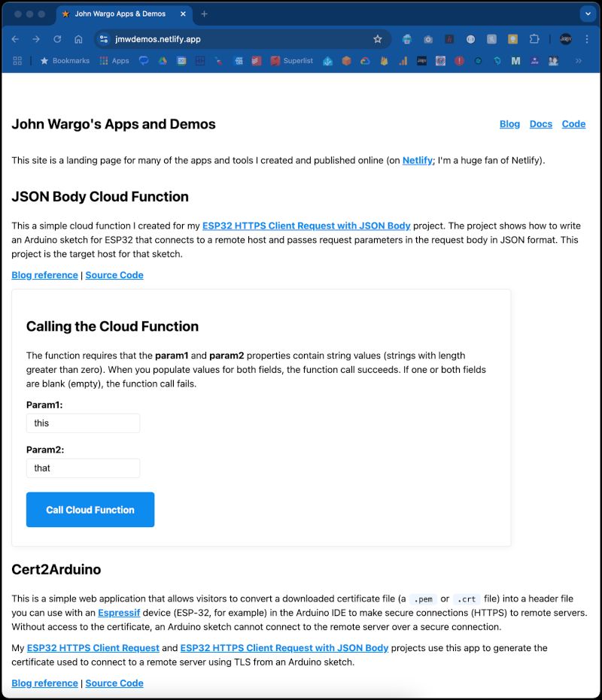The height and width of the screenshot is (700, 602).
Task: Open the printer extension icon
Action: pyautogui.click(x=406, y=39)
